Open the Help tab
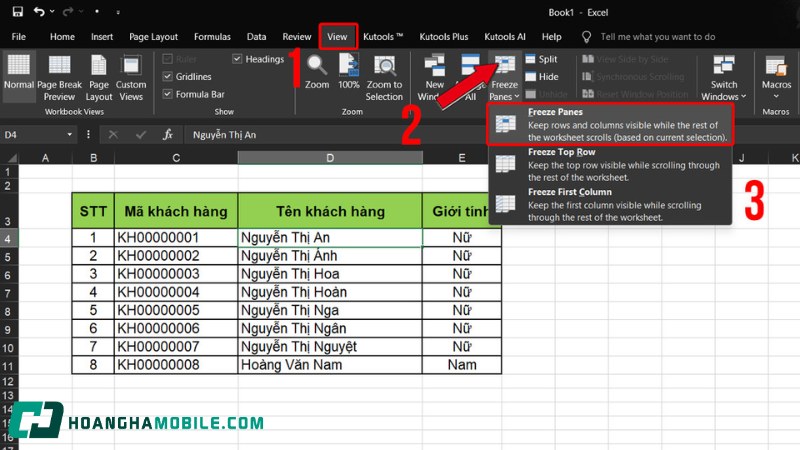The width and height of the screenshot is (800, 450). (x=552, y=37)
